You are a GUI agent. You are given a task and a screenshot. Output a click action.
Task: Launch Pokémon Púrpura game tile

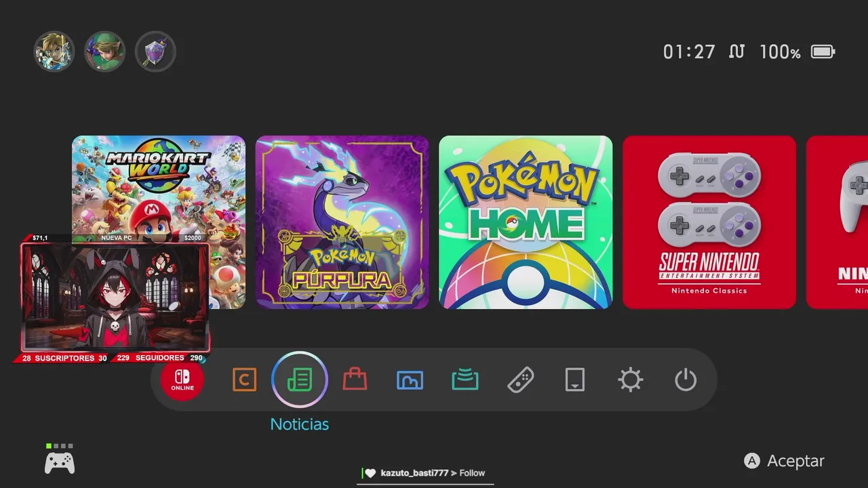(x=342, y=222)
